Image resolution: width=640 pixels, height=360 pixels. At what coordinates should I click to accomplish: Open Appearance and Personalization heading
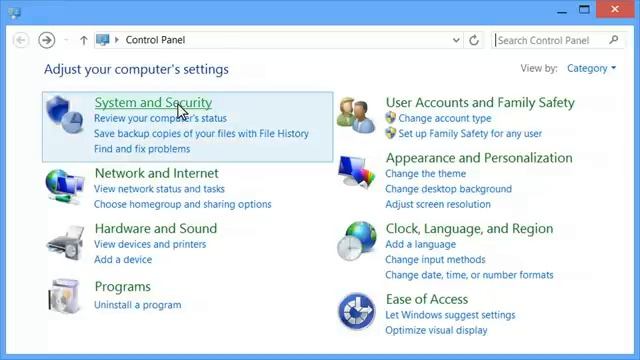479,158
